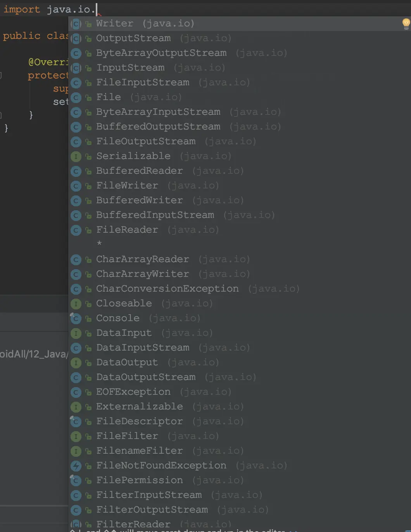Choose OutputStream from completion list
Viewport: 411px width, 532px height.
[240, 38]
